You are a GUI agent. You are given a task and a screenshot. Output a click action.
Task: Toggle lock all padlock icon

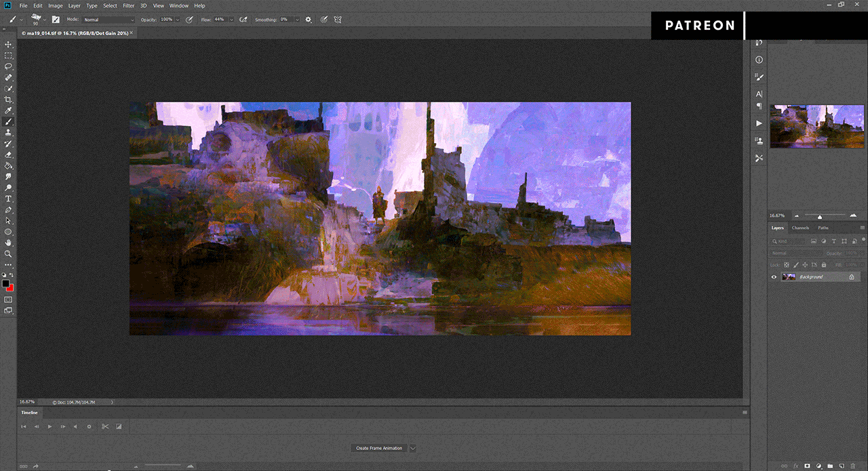click(x=823, y=264)
